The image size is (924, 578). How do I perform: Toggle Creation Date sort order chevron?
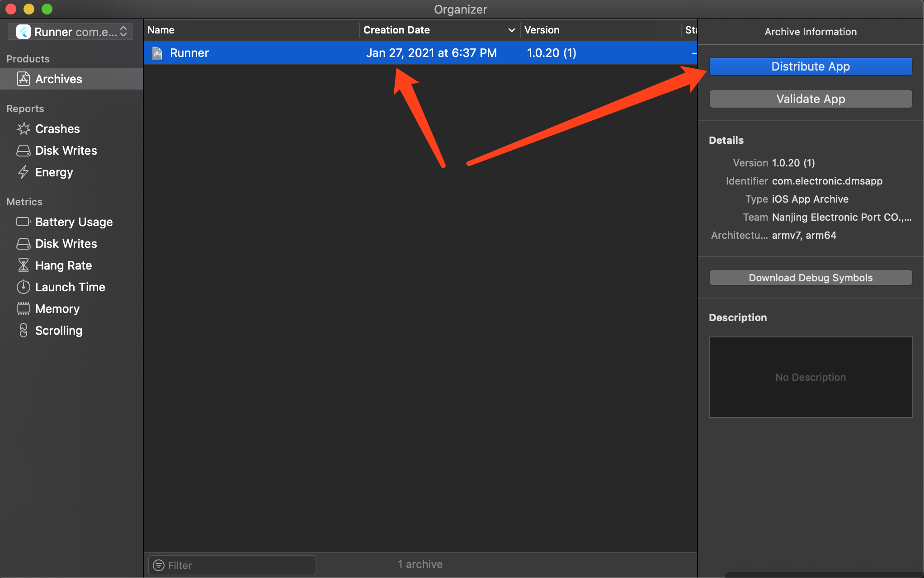click(511, 30)
